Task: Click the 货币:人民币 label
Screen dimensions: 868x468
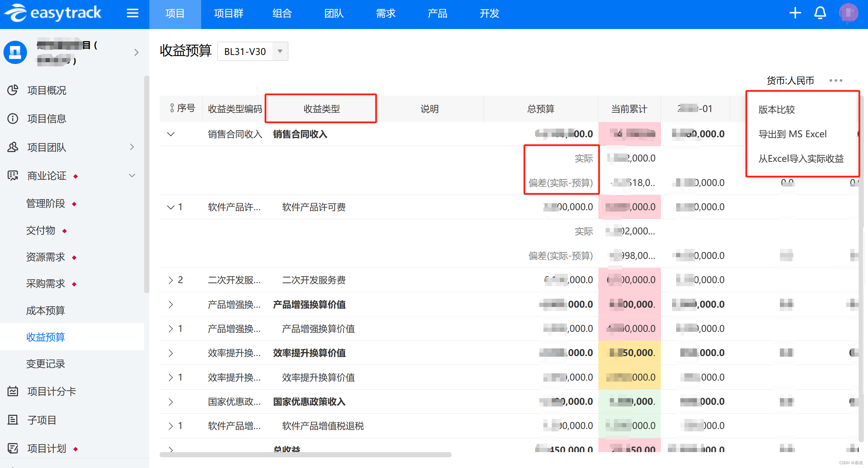Action: coord(790,81)
